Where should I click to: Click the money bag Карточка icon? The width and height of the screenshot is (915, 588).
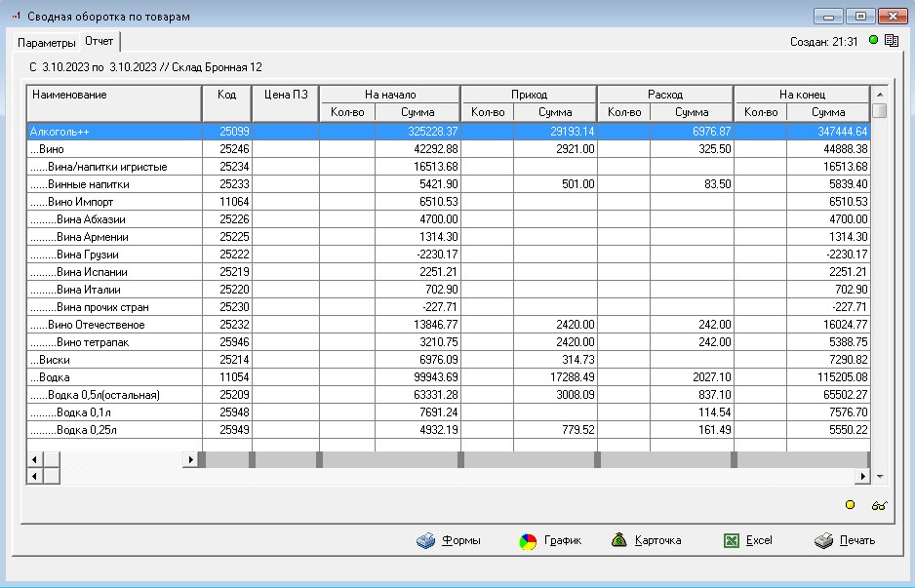click(x=619, y=540)
